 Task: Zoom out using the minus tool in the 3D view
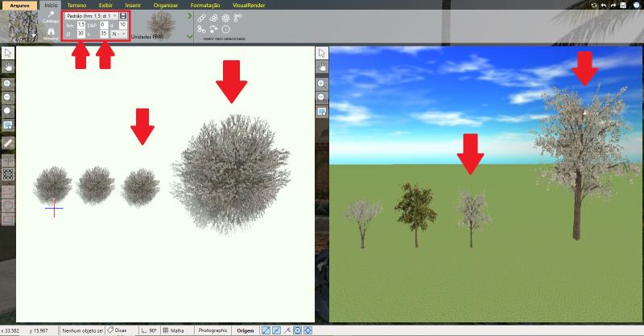coord(321,97)
